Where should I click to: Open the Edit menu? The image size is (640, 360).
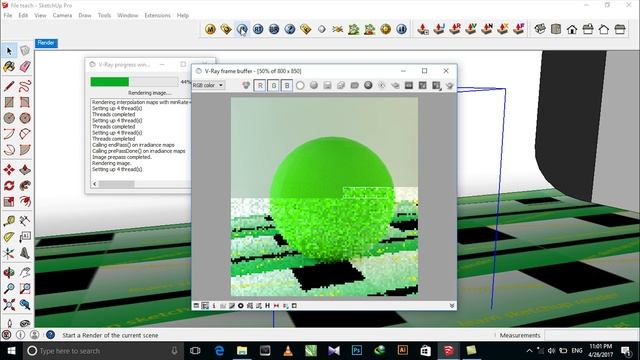(23, 15)
